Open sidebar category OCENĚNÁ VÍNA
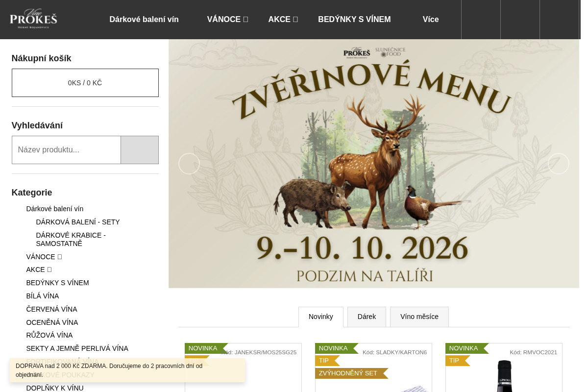The image size is (588, 392). click(x=52, y=322)
